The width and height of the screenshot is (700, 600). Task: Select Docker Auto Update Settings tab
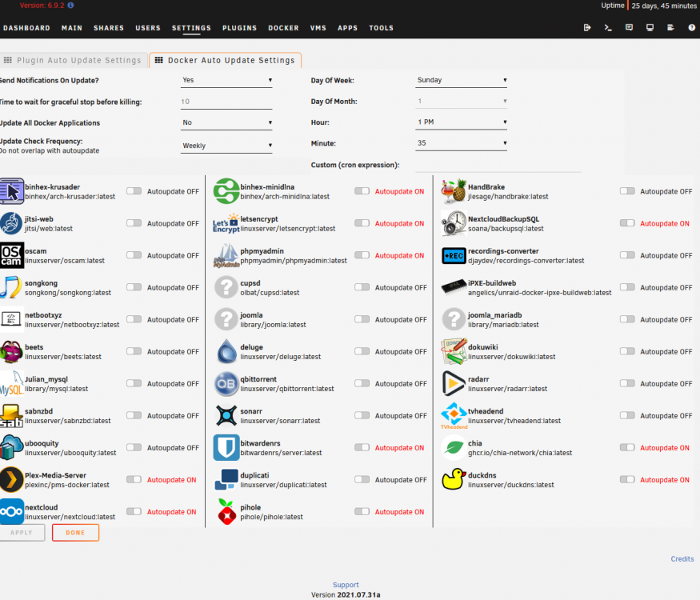(x=226, y=60)
